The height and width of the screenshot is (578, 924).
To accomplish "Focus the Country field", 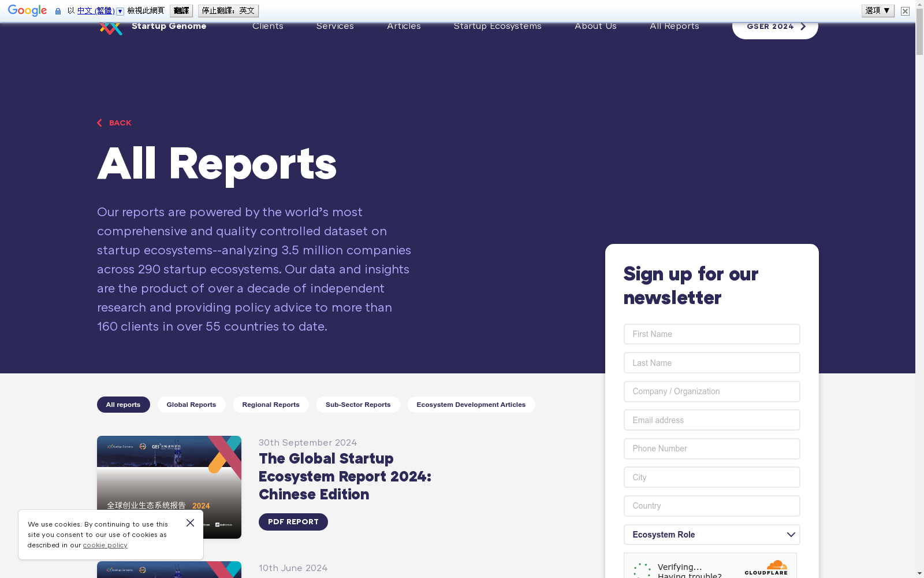I will tap(711, 506).
